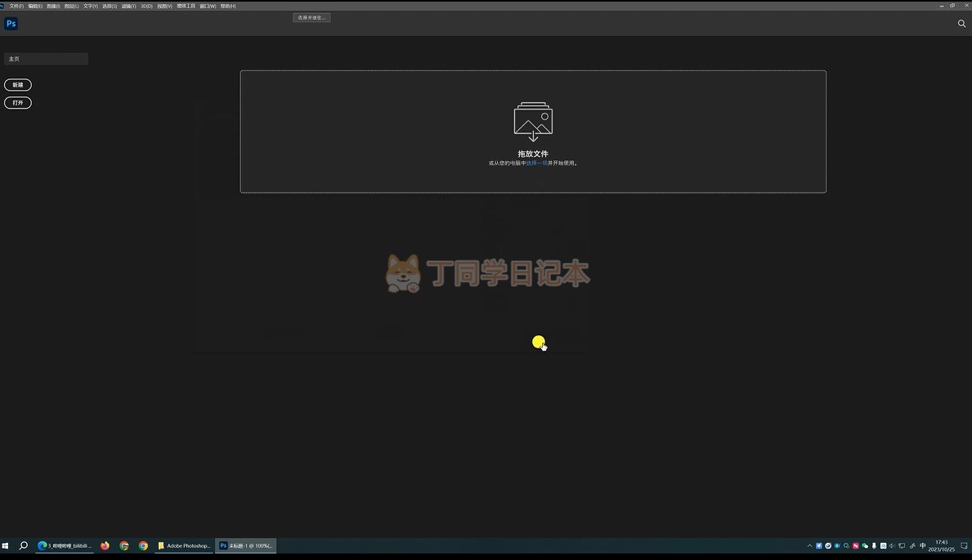Open the 窗口(W) menu
972x560 pixels.
tap(208, 7)
